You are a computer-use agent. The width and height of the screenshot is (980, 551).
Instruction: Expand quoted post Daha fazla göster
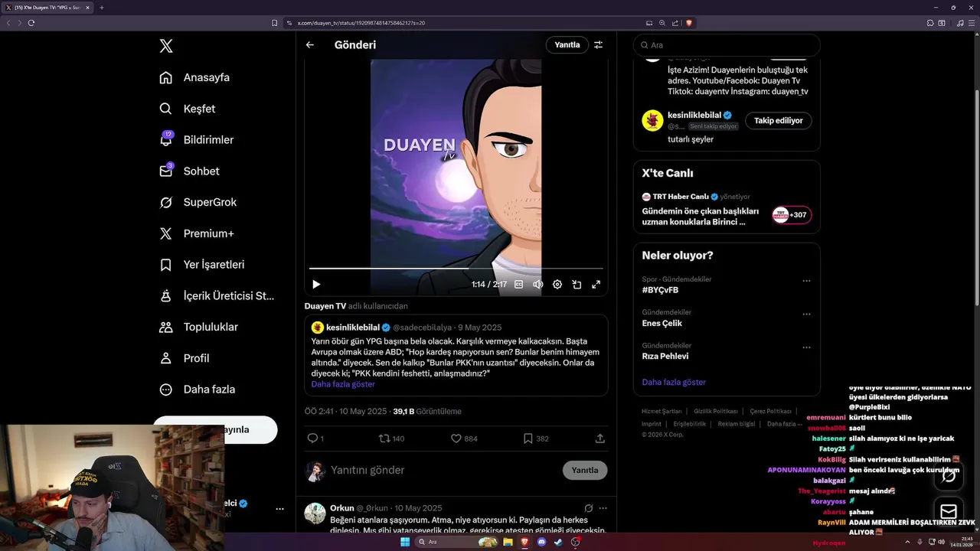coord(343,384)
